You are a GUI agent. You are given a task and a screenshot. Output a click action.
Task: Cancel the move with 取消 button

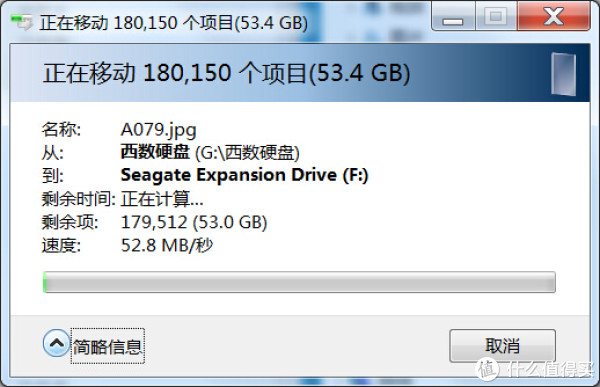click(x=502, y=346)
